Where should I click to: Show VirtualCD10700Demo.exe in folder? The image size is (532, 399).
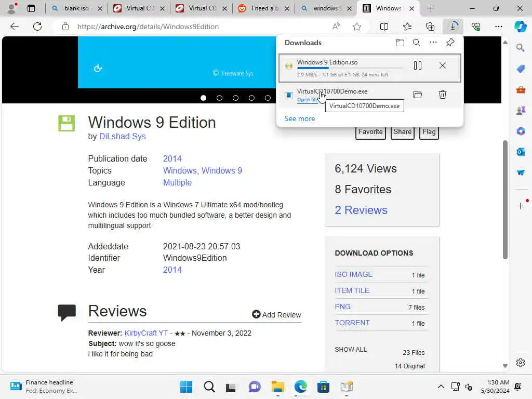click(418, 95)
